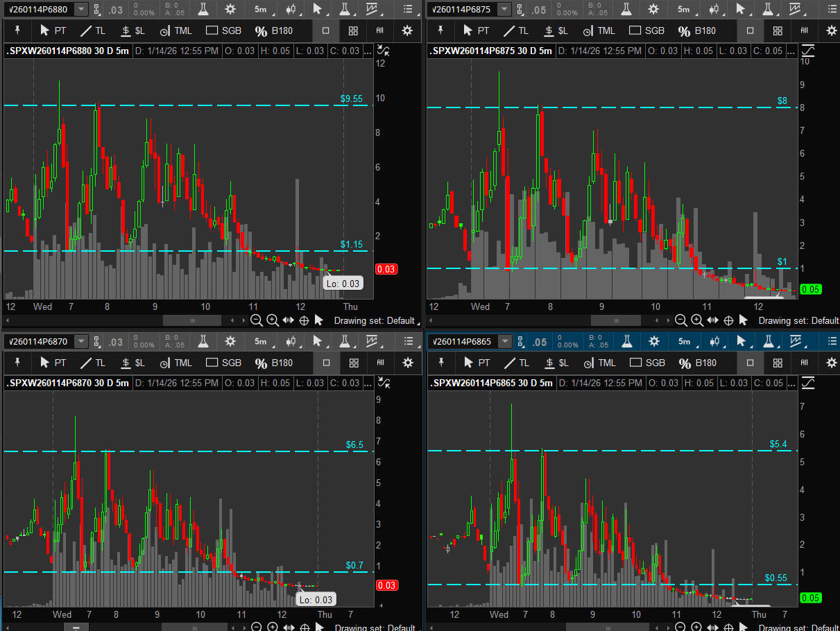Click the zoom out magnifier under the P6875 chart
The image size is (840, 631).
point(680,320)
